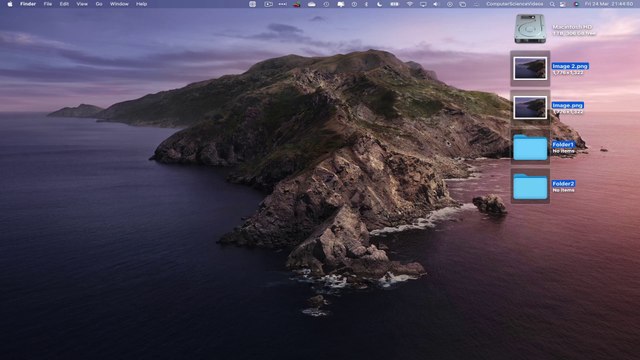Open the ComputerScienceVideos user menu
Screen dimensions: 640x360
tap(515, 4)
